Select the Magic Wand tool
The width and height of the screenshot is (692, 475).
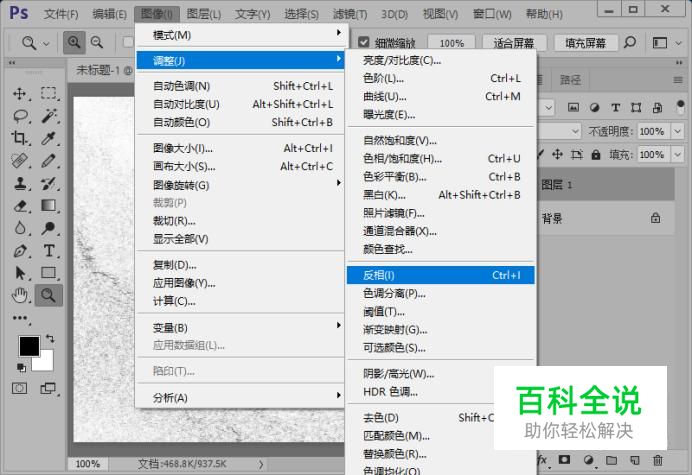[49, 116]
